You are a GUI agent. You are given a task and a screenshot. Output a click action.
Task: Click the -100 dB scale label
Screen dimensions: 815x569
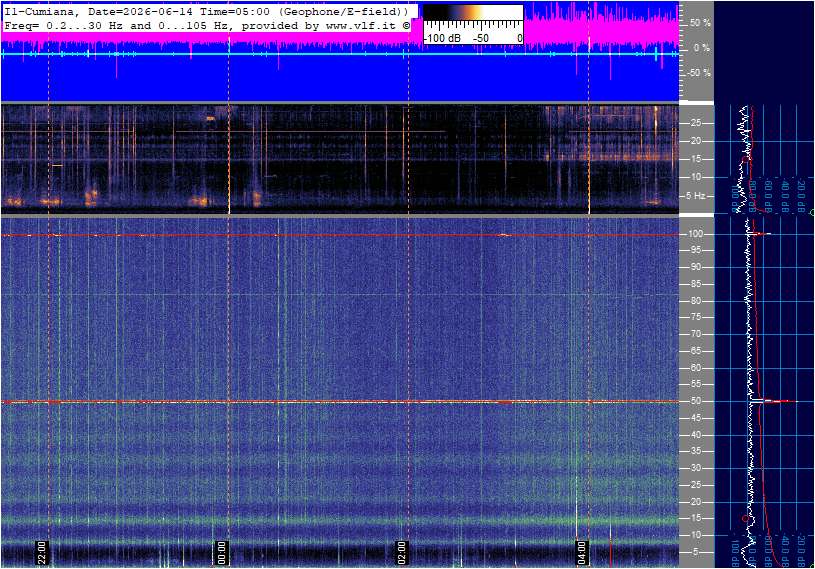tap(442, 38)
